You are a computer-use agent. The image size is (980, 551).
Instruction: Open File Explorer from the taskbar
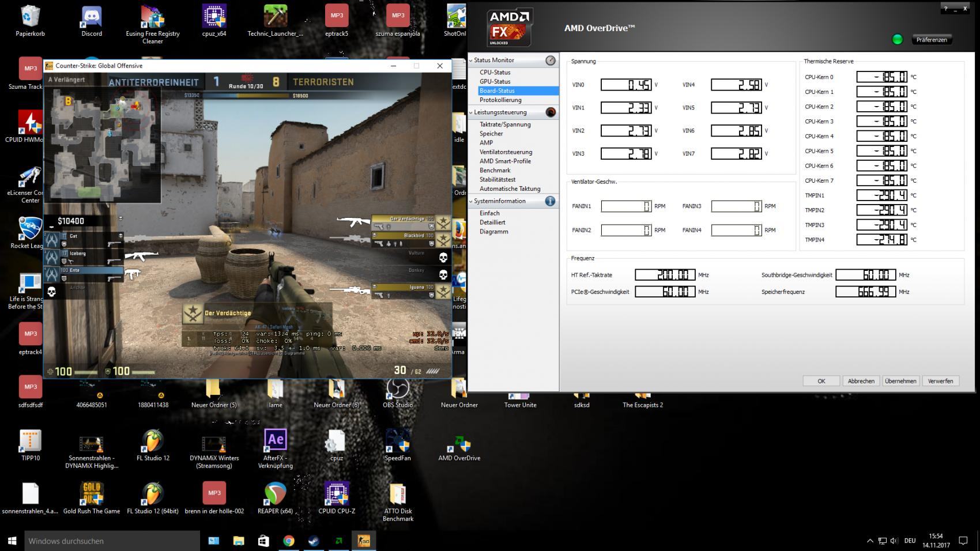pos(239,541)
